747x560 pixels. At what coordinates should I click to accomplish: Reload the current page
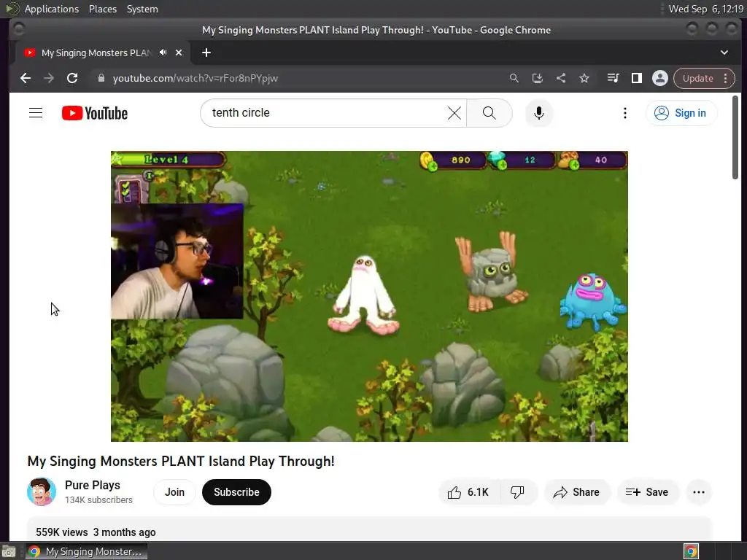pos(72,78)
